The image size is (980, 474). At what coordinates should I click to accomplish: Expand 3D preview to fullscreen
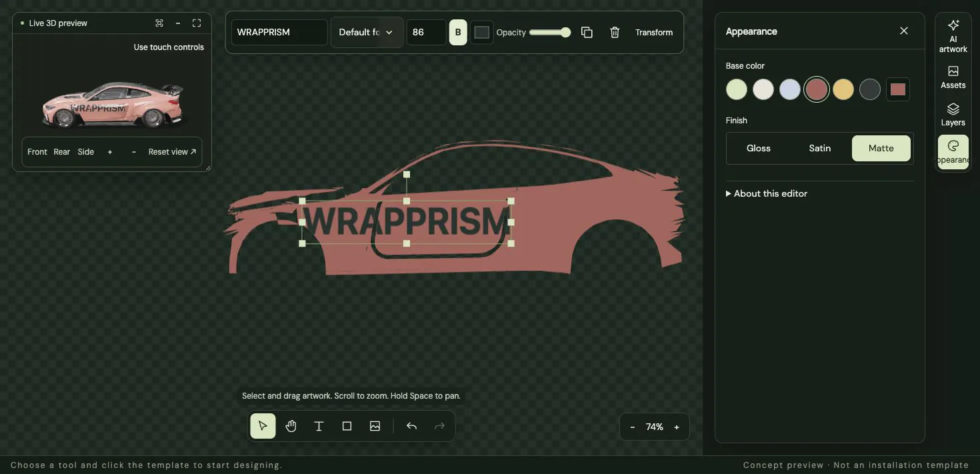pyautogui.click(x=197, y=23)
